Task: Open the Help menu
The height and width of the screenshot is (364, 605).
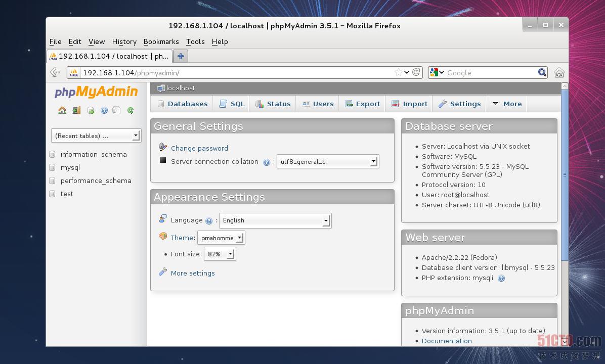Action: (220, 41)
